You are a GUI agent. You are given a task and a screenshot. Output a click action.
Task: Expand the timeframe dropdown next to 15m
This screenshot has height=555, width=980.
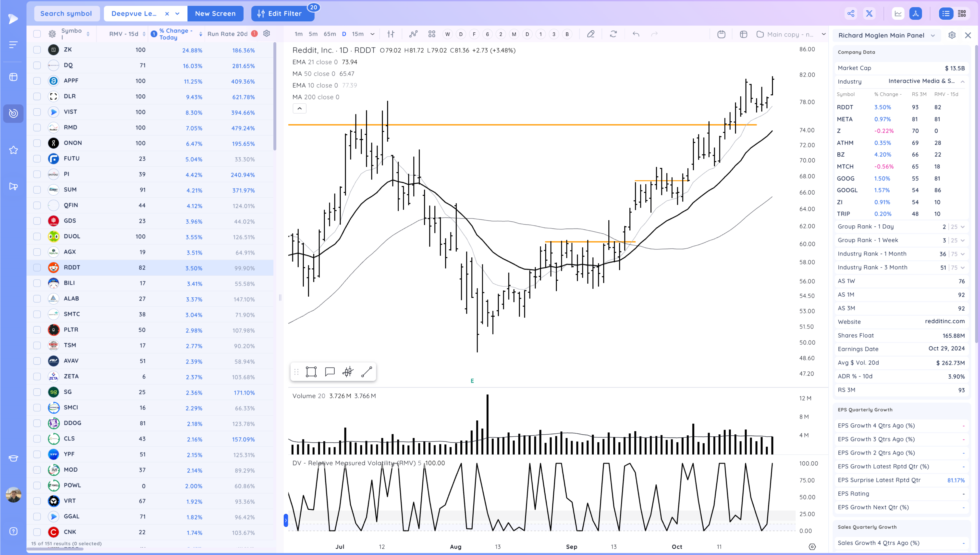(x=372, y=34)
